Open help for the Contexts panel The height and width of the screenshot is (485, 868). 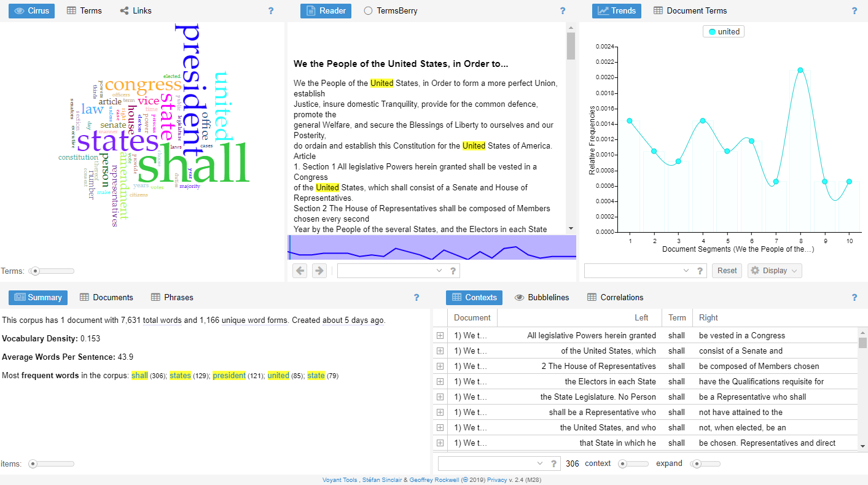tap(854, 297)
